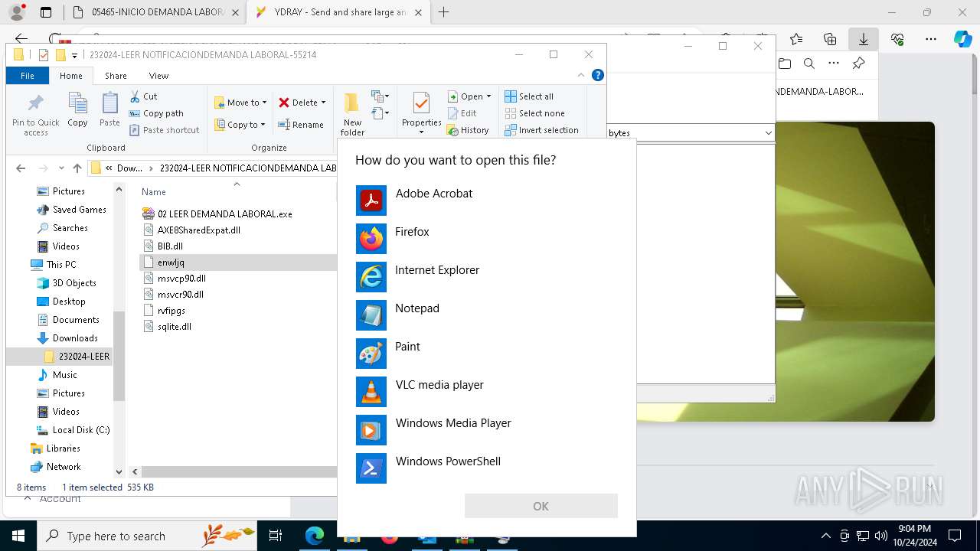The height and width of the screenshot is (551, 980).
Task: Collapse the ribbon with chevron
Action: tap(581, 75)
